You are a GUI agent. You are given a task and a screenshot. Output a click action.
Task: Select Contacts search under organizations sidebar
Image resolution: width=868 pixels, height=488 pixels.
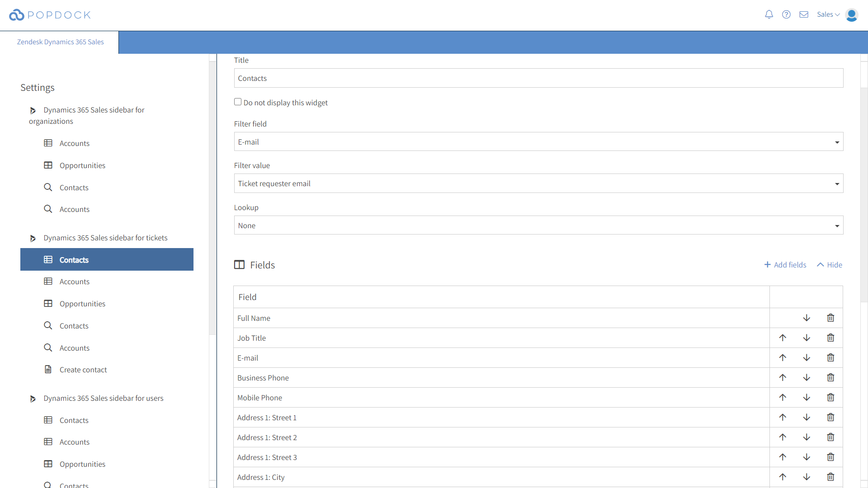pyautogui.click(x=66, y=188)
